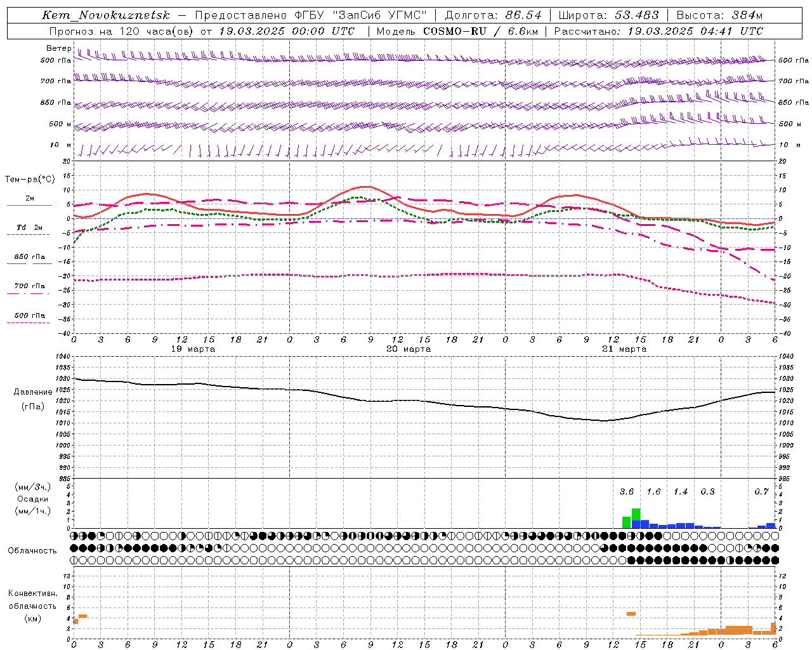The height and width of the screenshot is (650, 812).
Task: Click the tallest green precipitation bar
Action: coord(636,515)
